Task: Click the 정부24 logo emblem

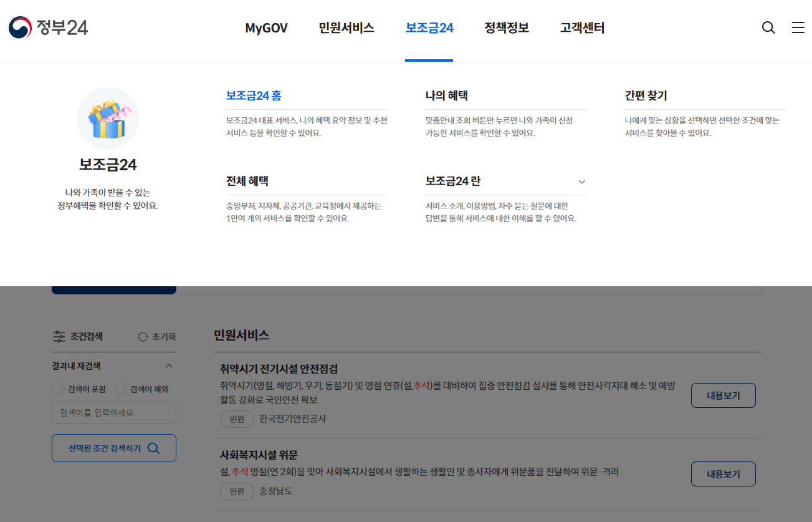Action: coord(19,27)
